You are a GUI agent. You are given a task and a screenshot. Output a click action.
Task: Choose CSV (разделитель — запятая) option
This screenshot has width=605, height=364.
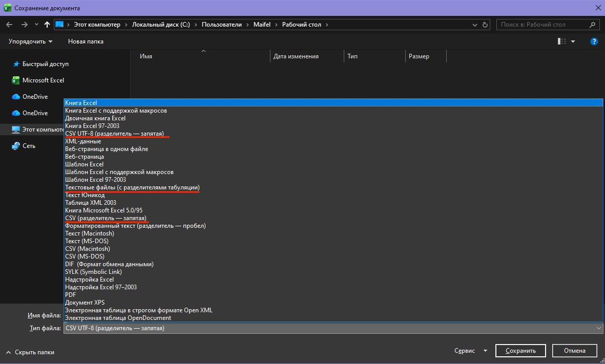pyautogui.click(x=333, y=218)
